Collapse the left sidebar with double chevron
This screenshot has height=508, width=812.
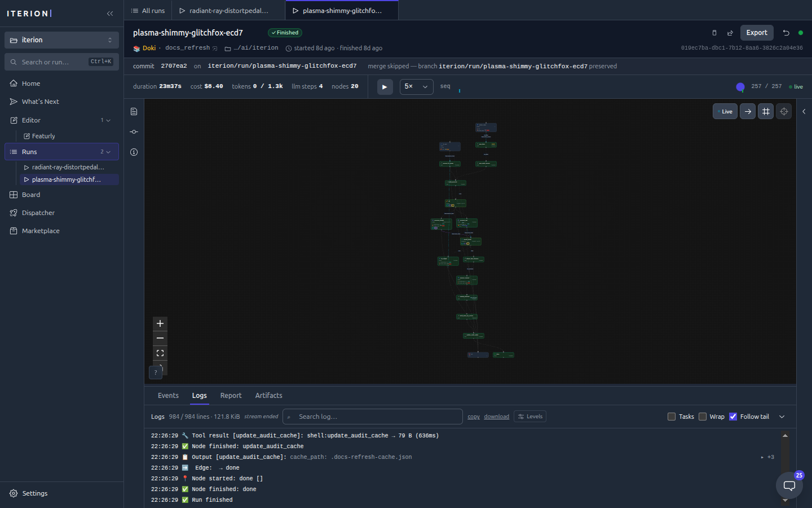[110, 14]
